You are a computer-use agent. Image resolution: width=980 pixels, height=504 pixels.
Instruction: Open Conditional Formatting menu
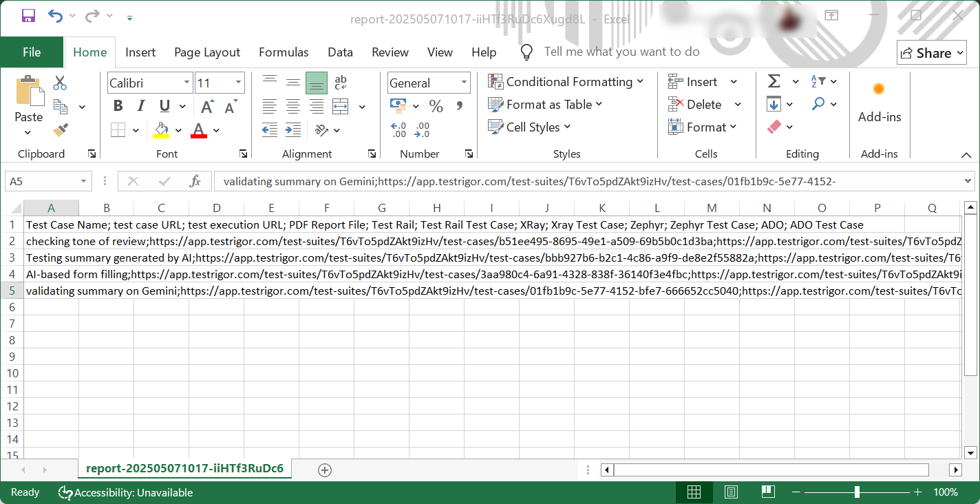[x=566, y=82]
